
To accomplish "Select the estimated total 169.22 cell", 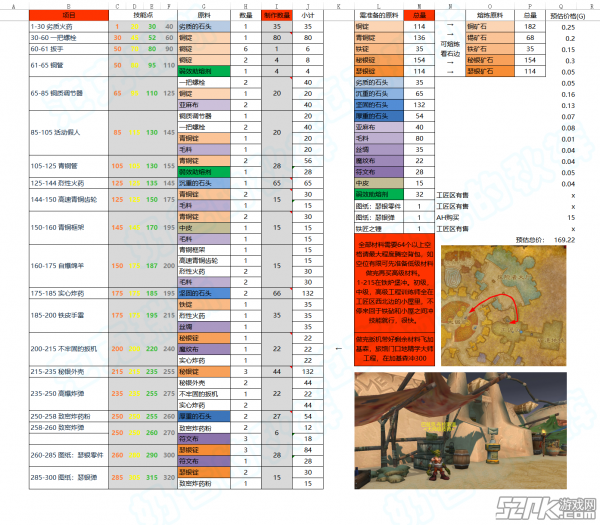I will tap(566, 240).
